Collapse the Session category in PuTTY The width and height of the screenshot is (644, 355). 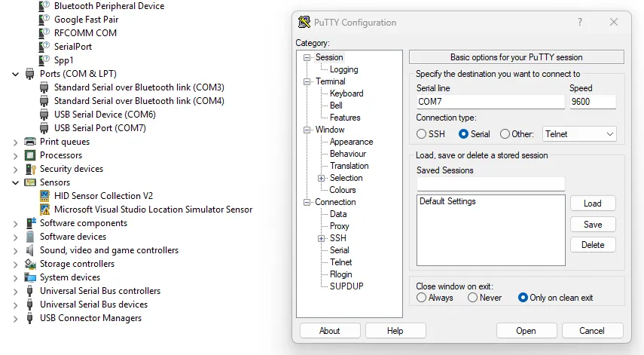(307, 57)
